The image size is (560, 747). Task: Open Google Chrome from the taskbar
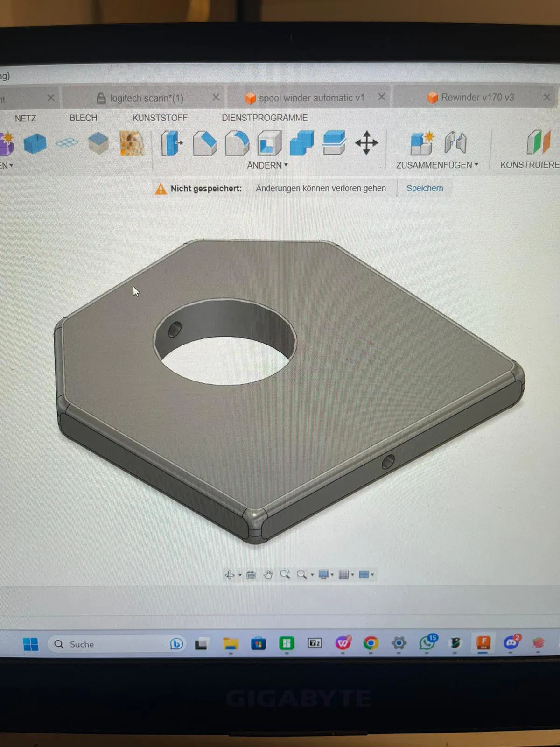click(x=371, y=643)
